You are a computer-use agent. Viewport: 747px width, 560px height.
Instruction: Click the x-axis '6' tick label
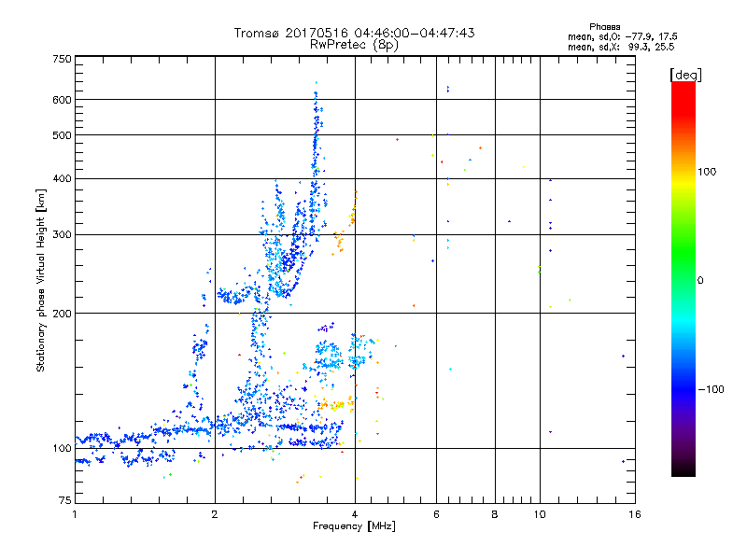pyautogui.click(x=436, y=514)
